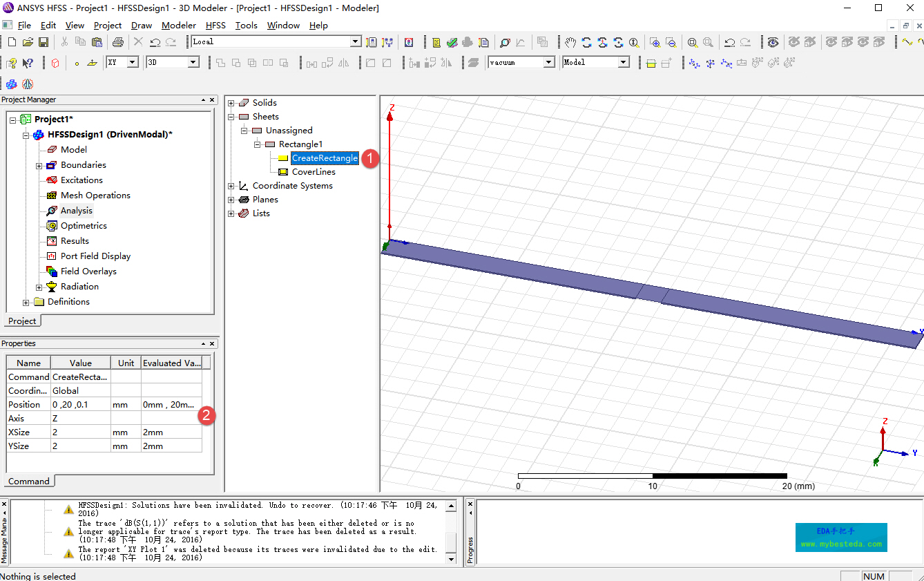
Task: Open the Modeler menu
Action: click(x=178, y=25)
